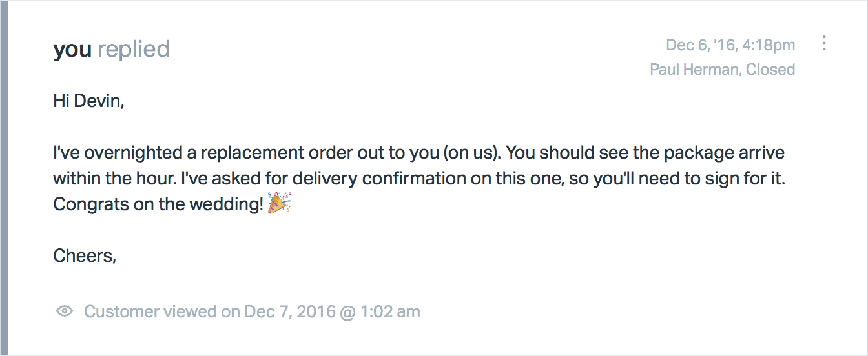Click the gray "replied" label
868x356 pixels.
pos(134,49)
